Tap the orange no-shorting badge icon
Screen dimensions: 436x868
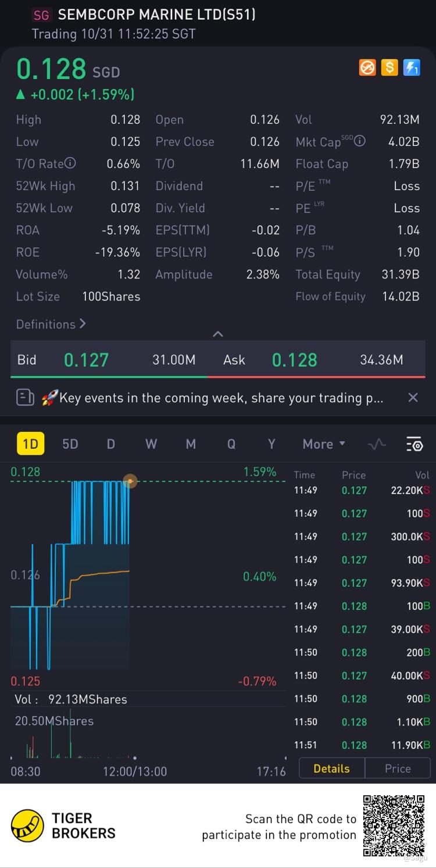tap(367, 68)
